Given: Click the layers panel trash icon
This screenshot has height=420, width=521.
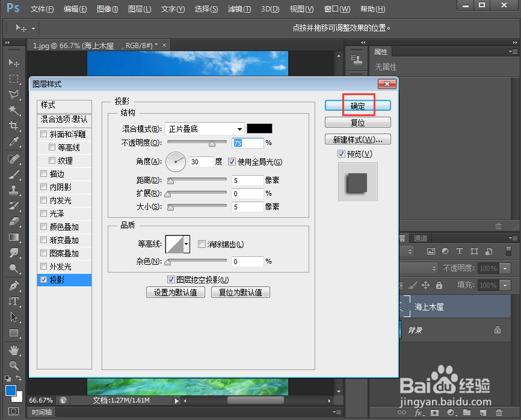Looking at the screenshot, I should (499, 413).
